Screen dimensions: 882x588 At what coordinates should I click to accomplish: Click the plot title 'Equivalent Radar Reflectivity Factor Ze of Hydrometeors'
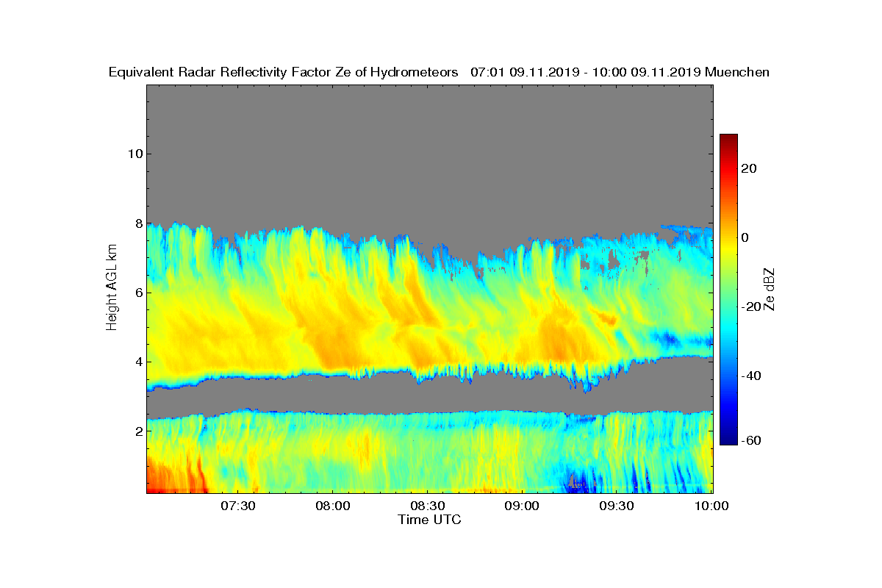tap(284, 72)
